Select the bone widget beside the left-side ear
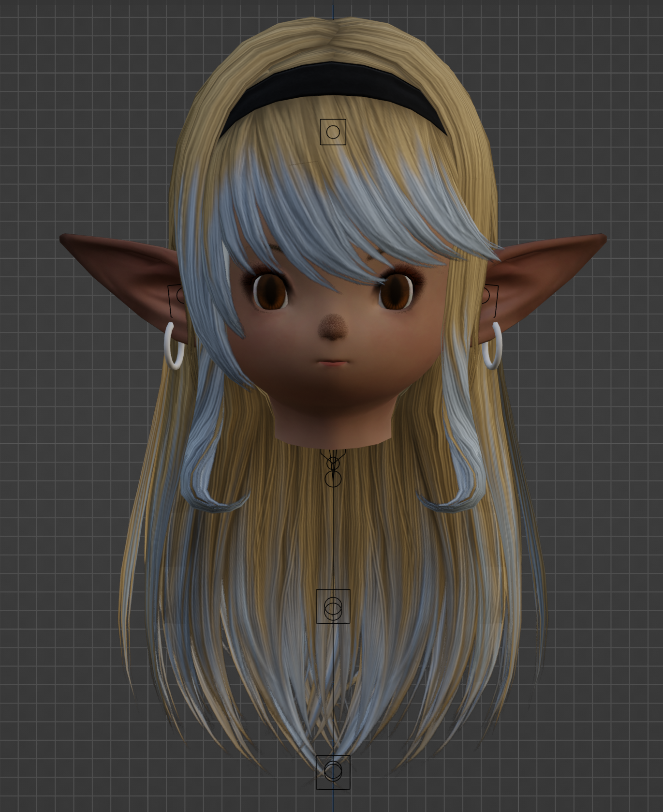 point(176,301)
